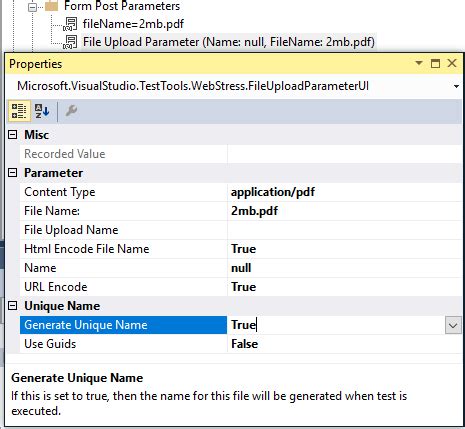
Task: Collapse the Unique Name category
Action: 13,306
